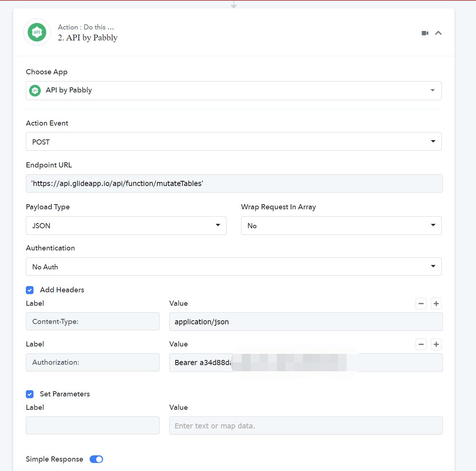Open the video tutorial camera icon
Image resolution: width=476 pixels, height=471 pixels.
pyautogui.click(x=425, y=33)
